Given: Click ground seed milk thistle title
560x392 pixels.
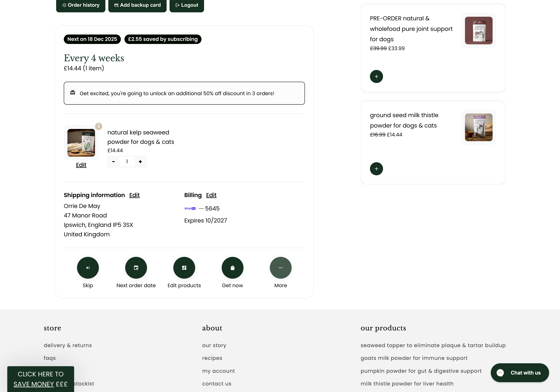Looking at the screenshot, I should (x=404, y=120).
